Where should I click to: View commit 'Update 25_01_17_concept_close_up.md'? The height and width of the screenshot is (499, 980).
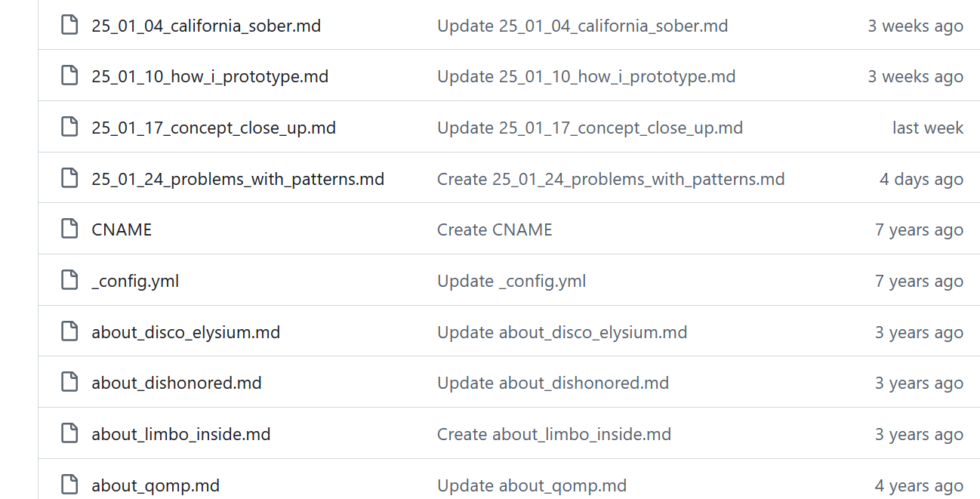[590, 128]
